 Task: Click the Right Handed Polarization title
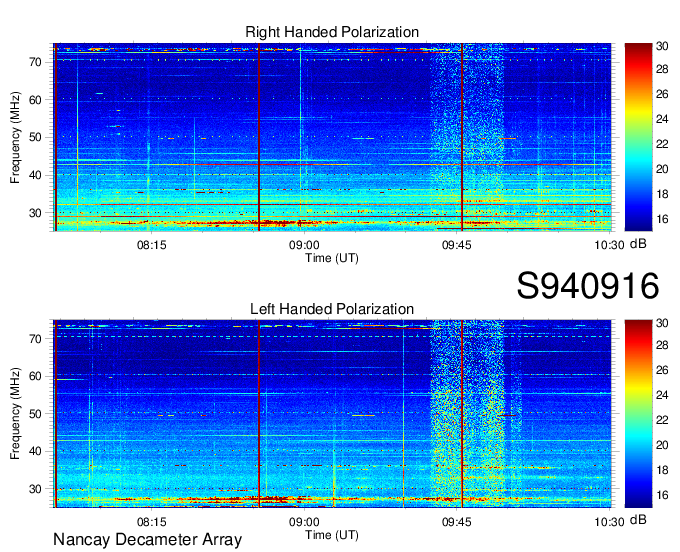coord(332,32)
